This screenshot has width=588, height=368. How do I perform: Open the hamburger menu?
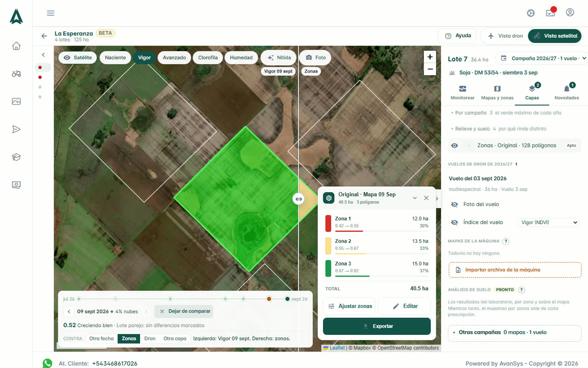click(51, 13)
